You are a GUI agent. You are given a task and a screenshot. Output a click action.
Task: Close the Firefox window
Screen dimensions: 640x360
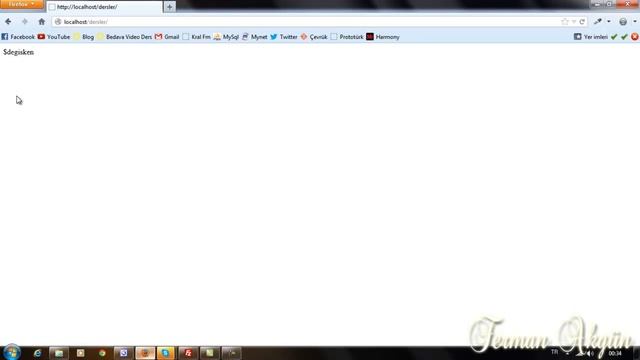click(x=628, y=4)
